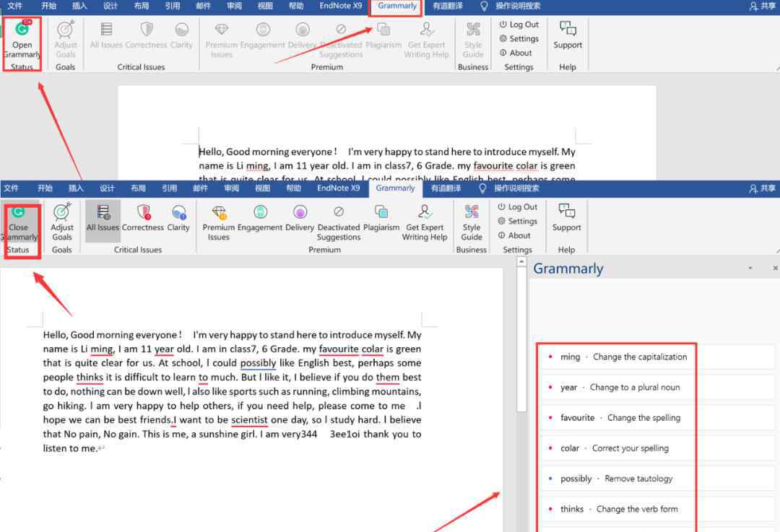780x532 pixels.
Task: Click the underlined word 'thinks' in the lower document
Action: pyautogui.click(x=90, y=378)
